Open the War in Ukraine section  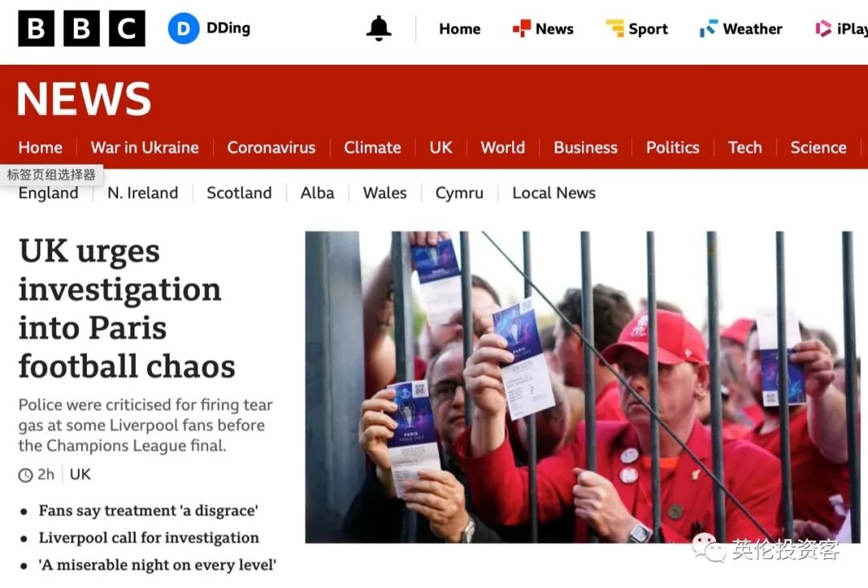(145, 148)
